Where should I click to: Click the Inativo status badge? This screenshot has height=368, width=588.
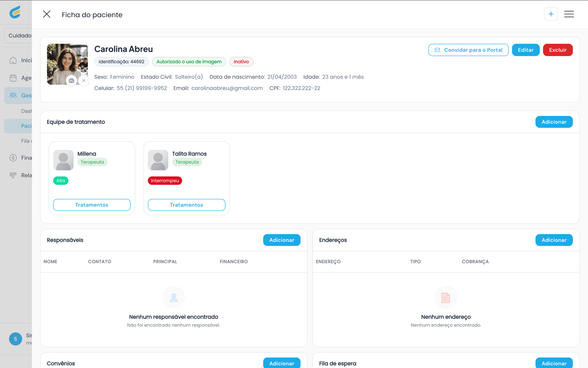[241, 62]
